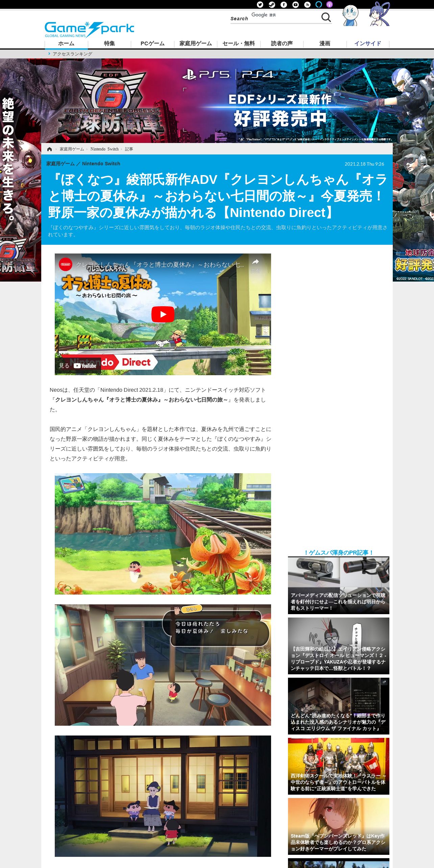This screenshot has height=868, width=434.
Task: Open the アクセスランキング link
Action: (72, 54)
